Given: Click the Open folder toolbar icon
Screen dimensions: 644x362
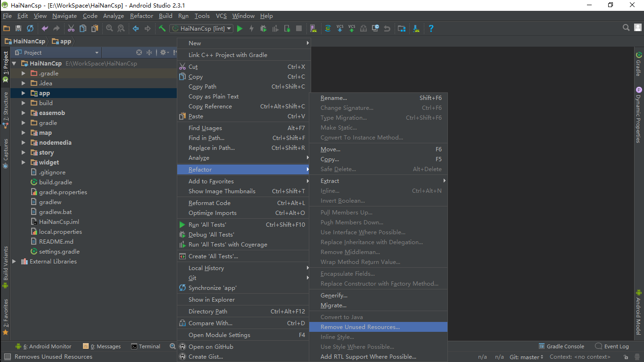Looking at the screenshot, I should tap(7, 28).
